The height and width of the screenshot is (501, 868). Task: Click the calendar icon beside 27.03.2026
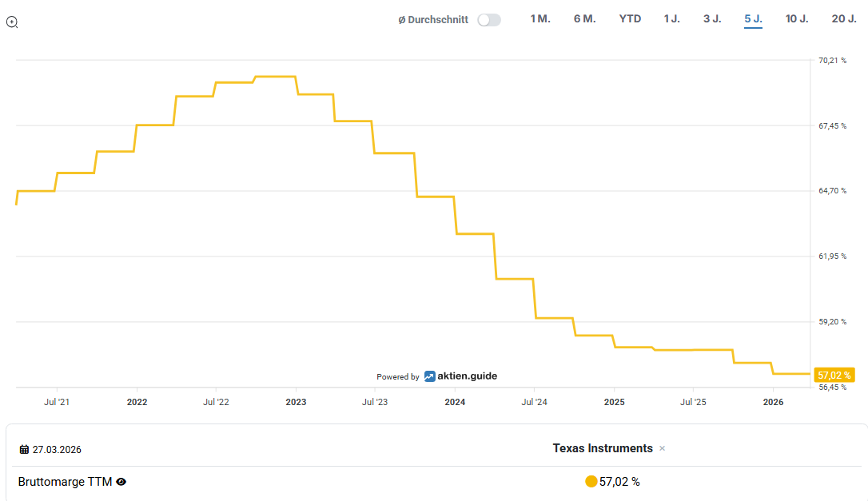(24, 450)
